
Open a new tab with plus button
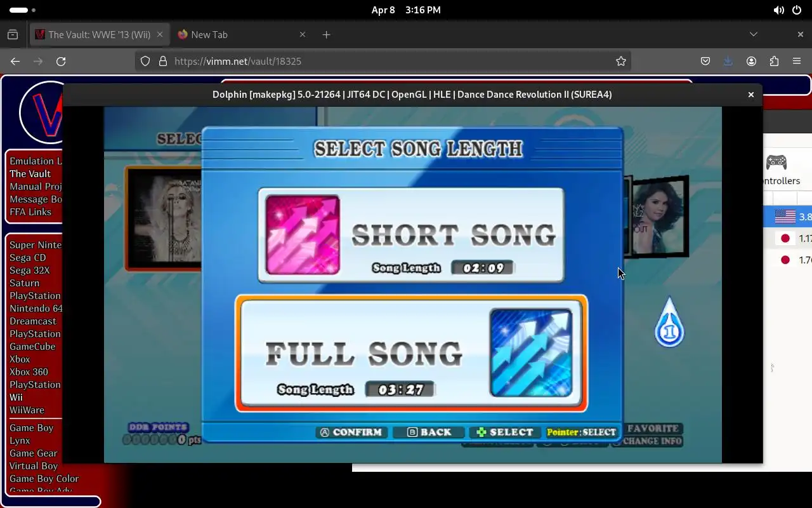[326, 34]
